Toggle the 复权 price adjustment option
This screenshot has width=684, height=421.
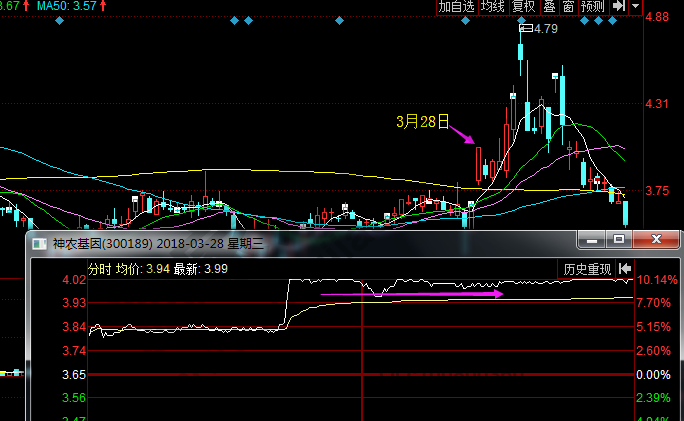tap(523, 7)
